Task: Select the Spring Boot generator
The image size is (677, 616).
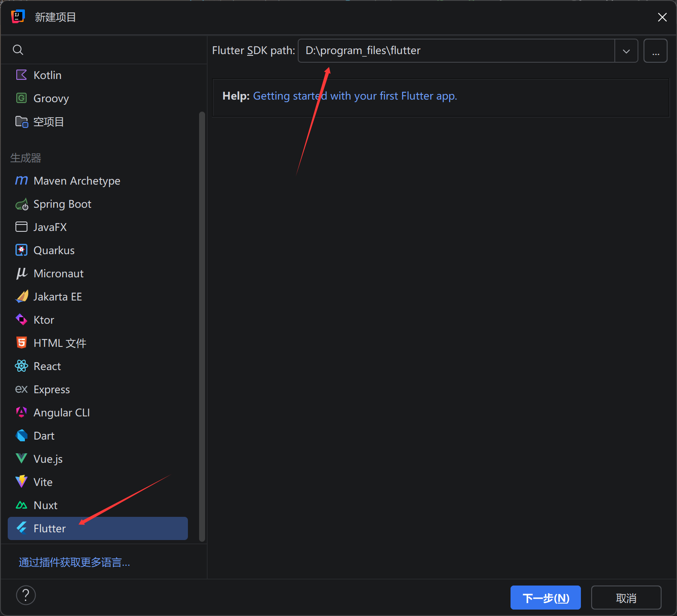Action: pos(98,204)
